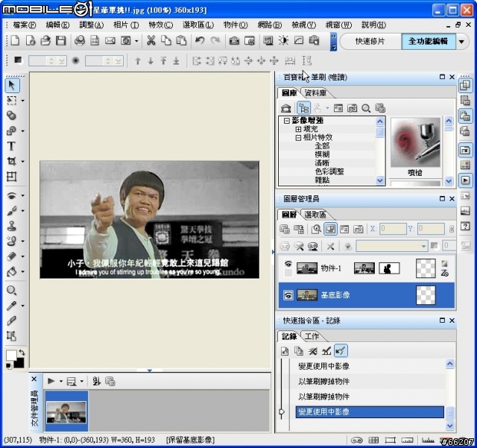Screen dimensions: 477x448
Task: Select the Red Eye removal tool
Action: point(11,195)
